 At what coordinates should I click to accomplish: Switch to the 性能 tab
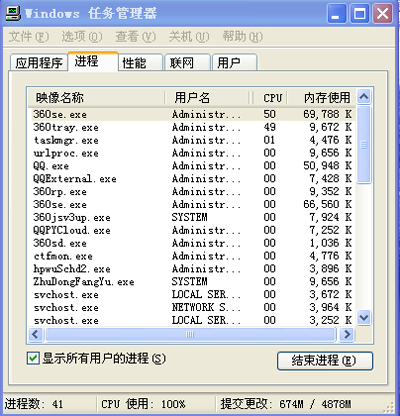point(140,63)
